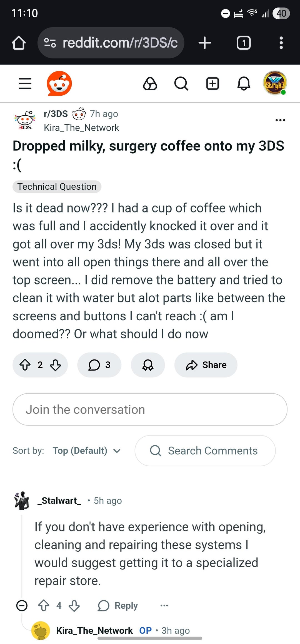Screen dimensions: 300x644
Task: Open the Reddit search icon
Action: [181, 83]
